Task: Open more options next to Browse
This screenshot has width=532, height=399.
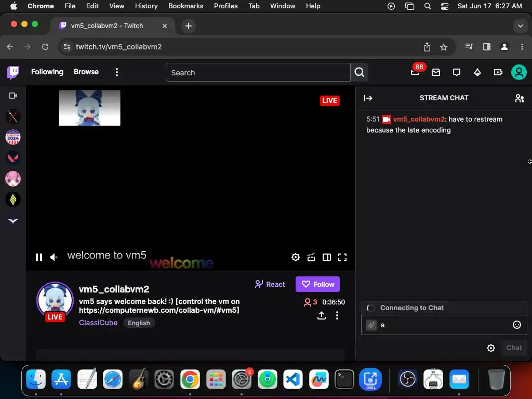Action: click(117, 72)
